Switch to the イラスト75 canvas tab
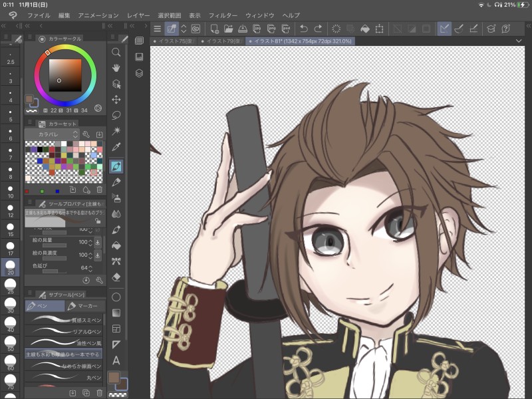The image size is (532, 399). click(x=173, y=41)
